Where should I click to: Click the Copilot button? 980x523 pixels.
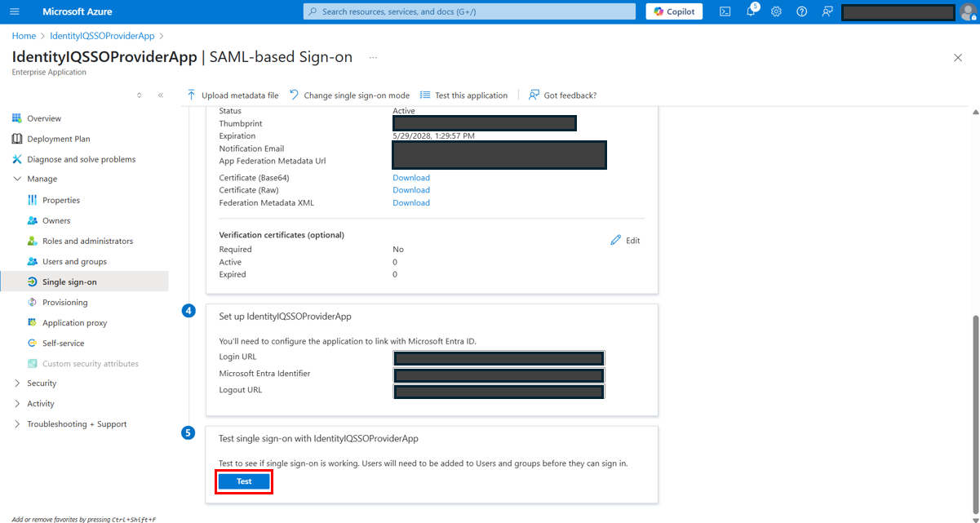[674, 11]
